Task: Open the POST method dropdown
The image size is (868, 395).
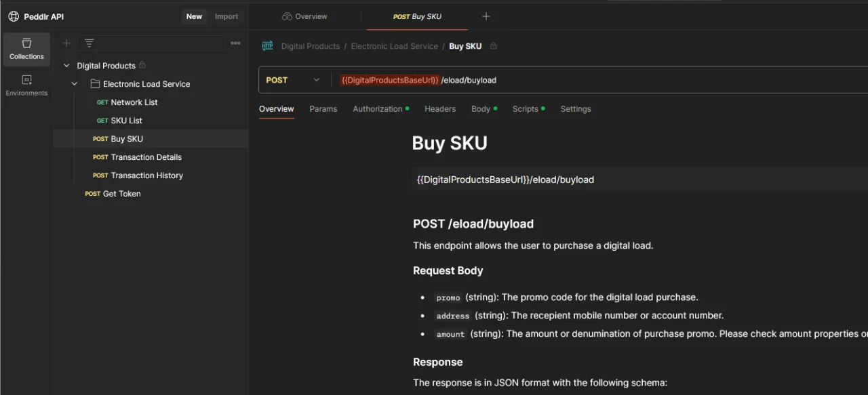Action: pyautogui.click(x=293, y=80)
